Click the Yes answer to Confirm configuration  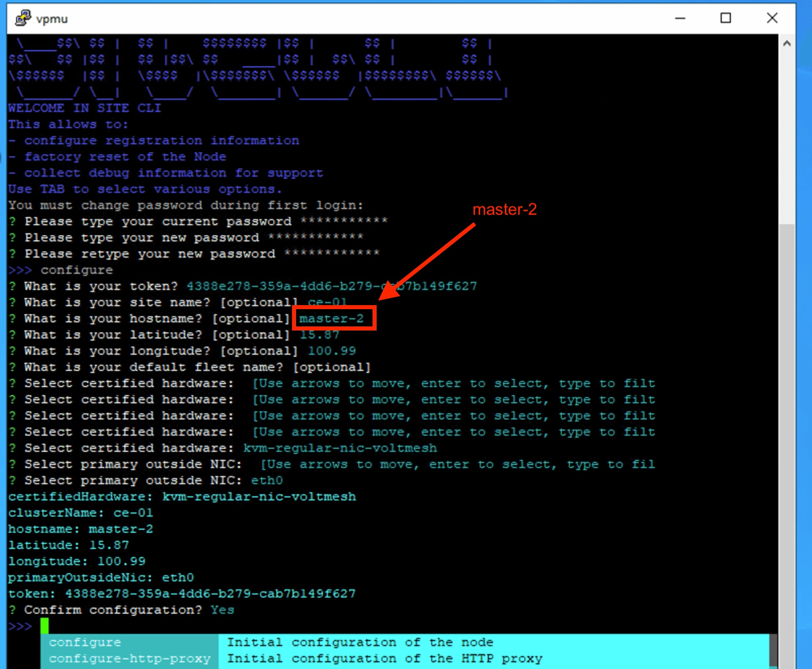click(x=222, y=610)
